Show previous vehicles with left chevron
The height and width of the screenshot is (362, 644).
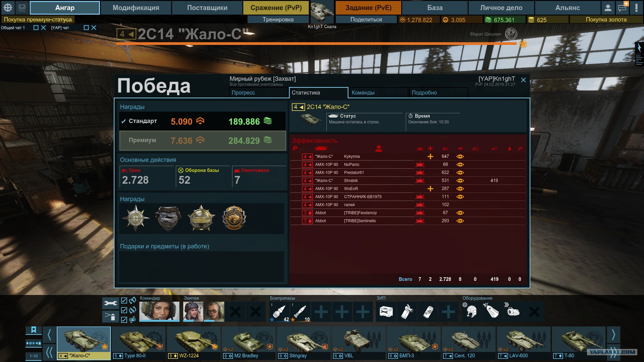[49, 335]
